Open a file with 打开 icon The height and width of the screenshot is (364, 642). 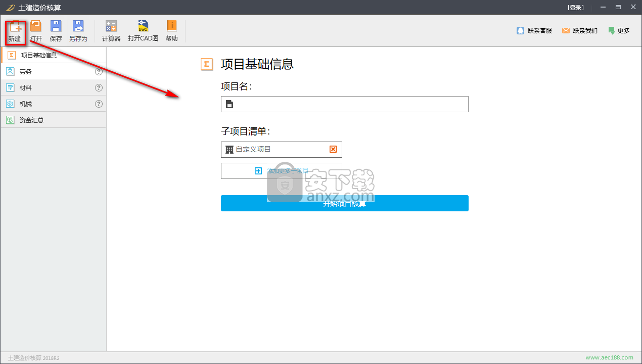point(36,31)
